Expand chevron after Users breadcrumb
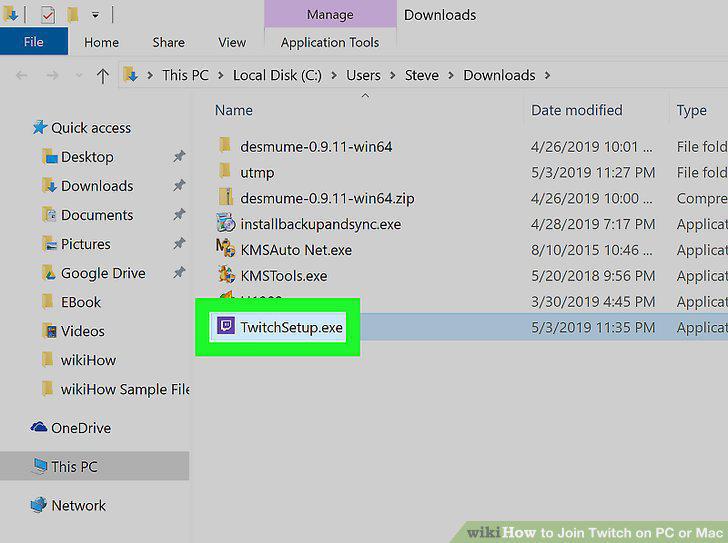 click(393, 75)
